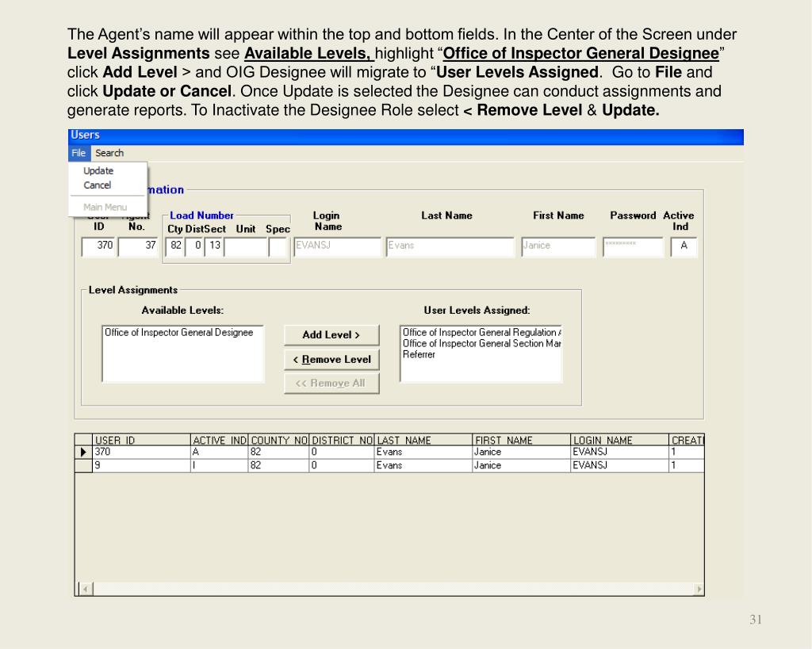
Task: Click the ACTIVE_IND column header
Action: pos(220,440)
